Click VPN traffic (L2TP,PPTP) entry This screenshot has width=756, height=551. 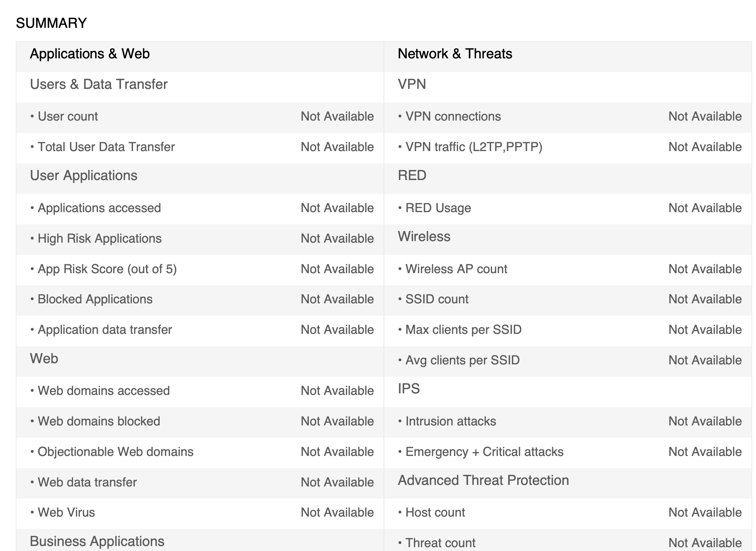pyautogui.click(x=473, y=147)
